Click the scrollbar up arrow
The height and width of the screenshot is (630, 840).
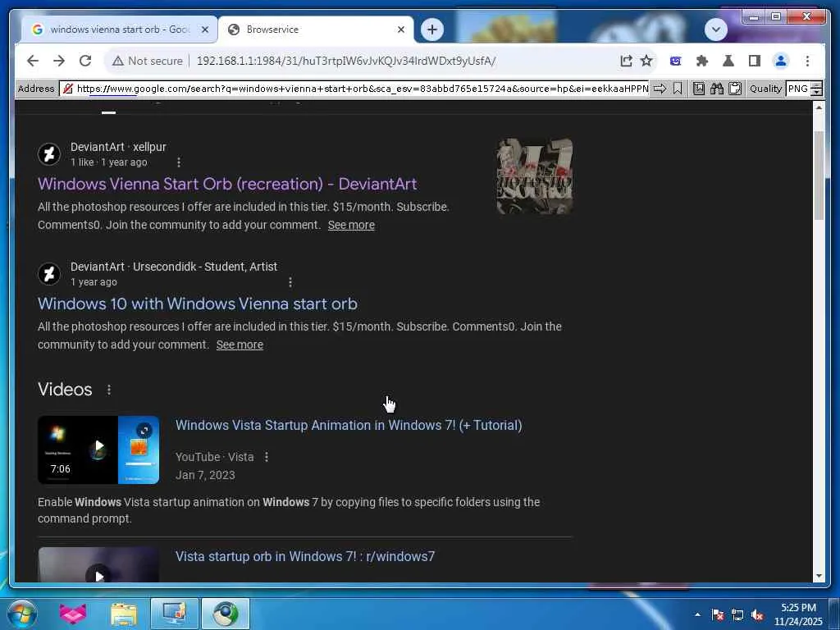[x=819, y=107]
